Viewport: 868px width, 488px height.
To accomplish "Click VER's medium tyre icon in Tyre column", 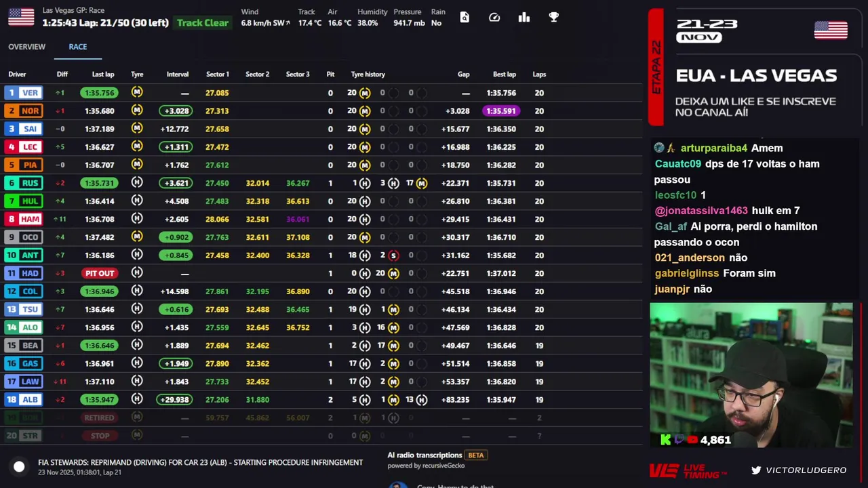I will pyautogui.click(x=137, y=92).
